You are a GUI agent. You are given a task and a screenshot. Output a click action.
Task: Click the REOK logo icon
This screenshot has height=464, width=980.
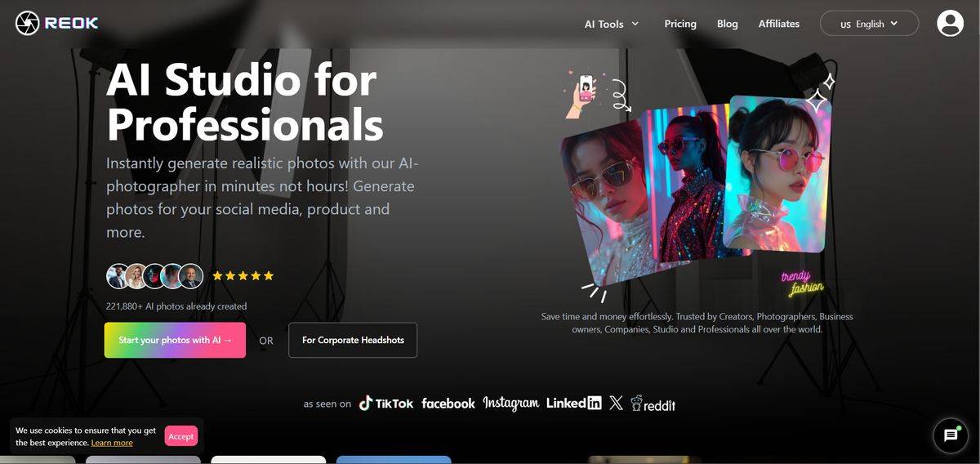(27, 23)
